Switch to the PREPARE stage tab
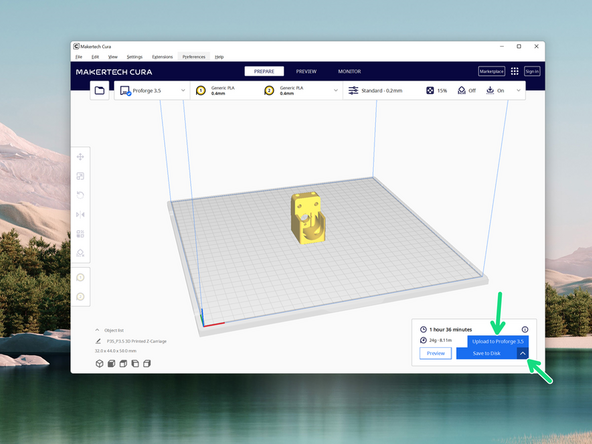This screenshot has height=444, width=592. (264, 71)
